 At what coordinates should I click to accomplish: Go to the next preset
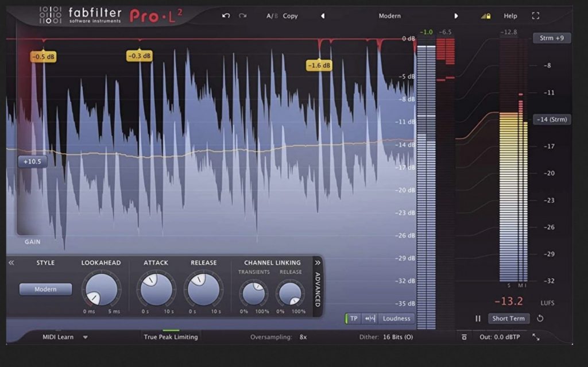pyautogui.click(x=456, y=16)
